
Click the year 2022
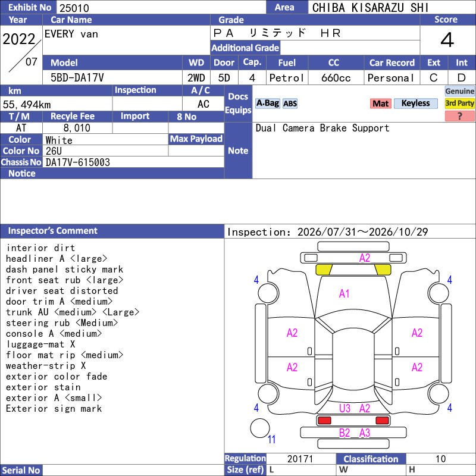19,39
